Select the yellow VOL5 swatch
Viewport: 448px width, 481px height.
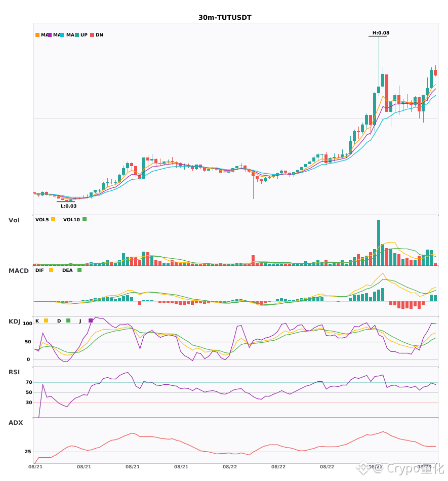[x=53, y=219]
